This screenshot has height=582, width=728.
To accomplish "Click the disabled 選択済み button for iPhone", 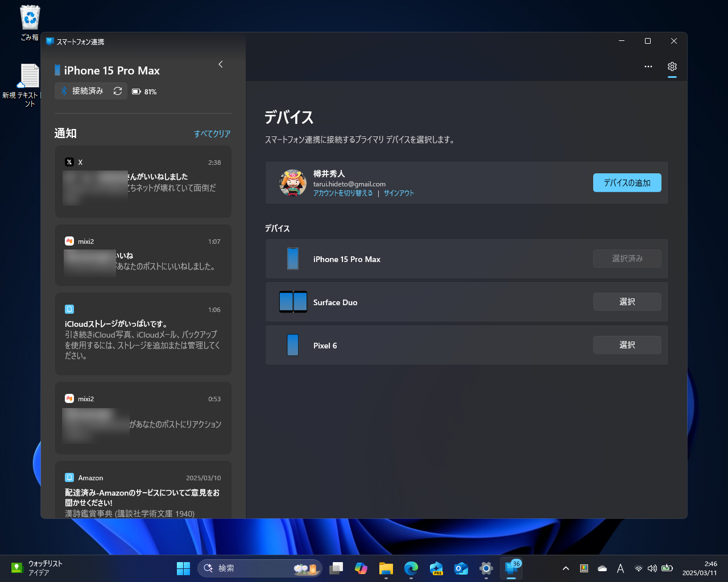I will (x=627, y=259).
